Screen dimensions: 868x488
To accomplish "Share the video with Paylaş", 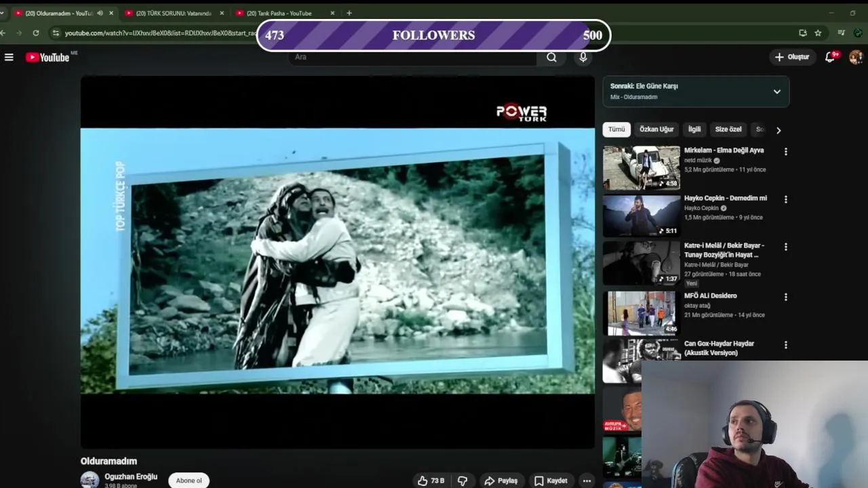I will (x=500, y=481).
